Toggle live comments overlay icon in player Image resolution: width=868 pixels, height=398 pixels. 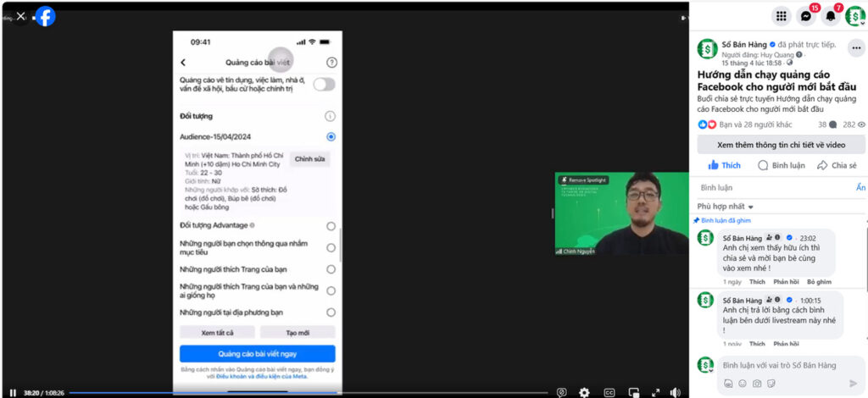(x=561, y=392)
